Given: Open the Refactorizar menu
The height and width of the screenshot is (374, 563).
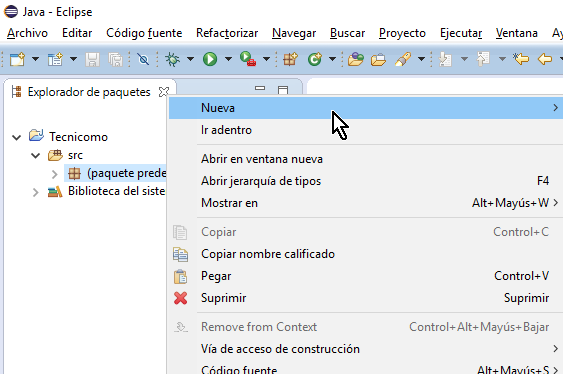Looking at the screenshot, I should pos(227,33).
